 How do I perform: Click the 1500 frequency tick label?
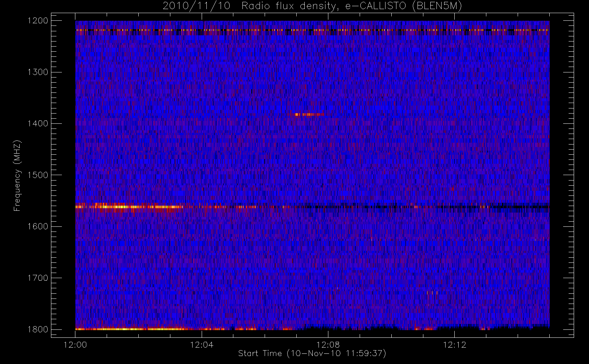38,175
